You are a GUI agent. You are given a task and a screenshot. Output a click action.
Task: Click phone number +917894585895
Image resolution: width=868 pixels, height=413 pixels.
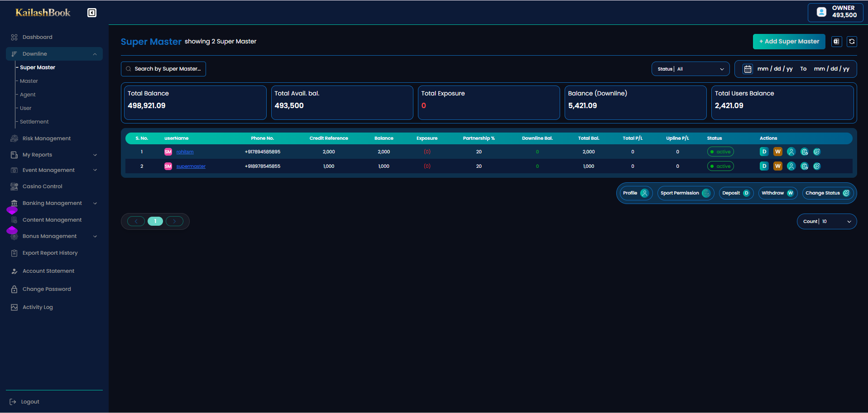coord(263,152)
